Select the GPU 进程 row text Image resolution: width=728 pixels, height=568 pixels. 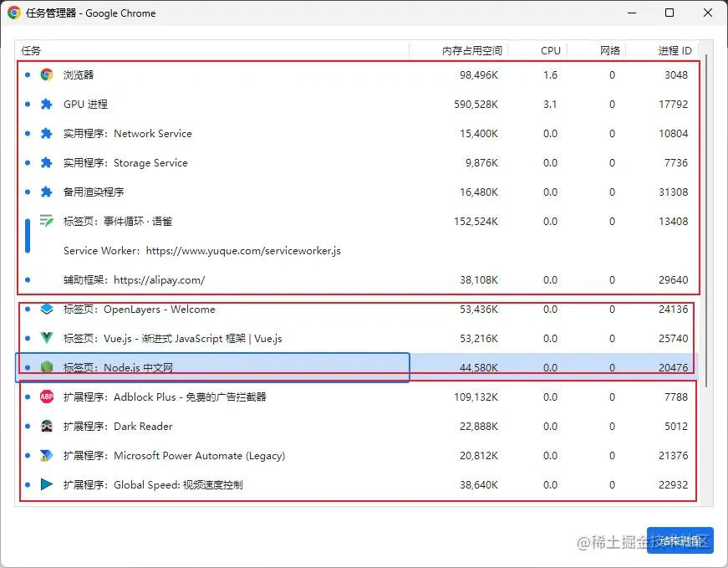(85, 104)
